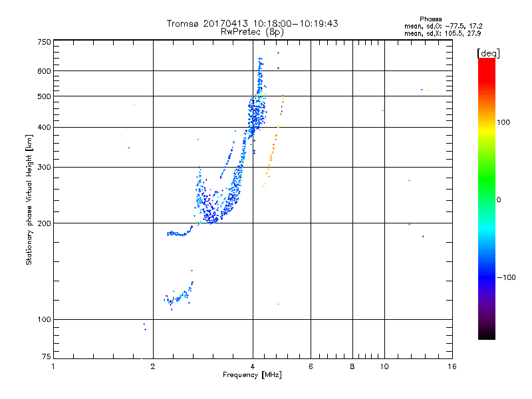
Task: Click the 100 tick label on the colorbar
Action: tap(503, 122)
